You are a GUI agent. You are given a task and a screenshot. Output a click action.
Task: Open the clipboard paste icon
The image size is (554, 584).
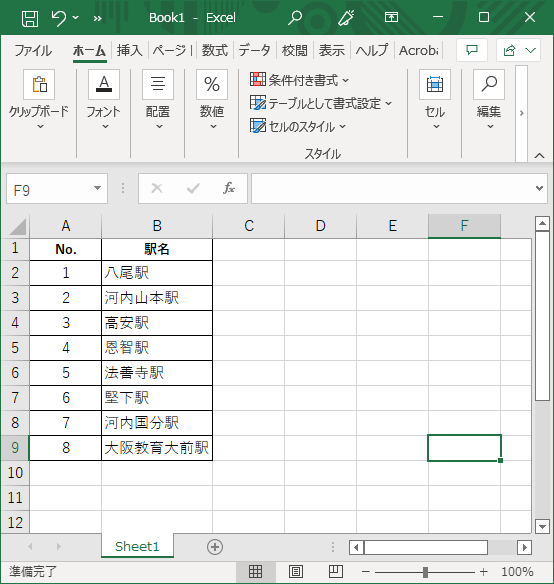coord(39,85)
